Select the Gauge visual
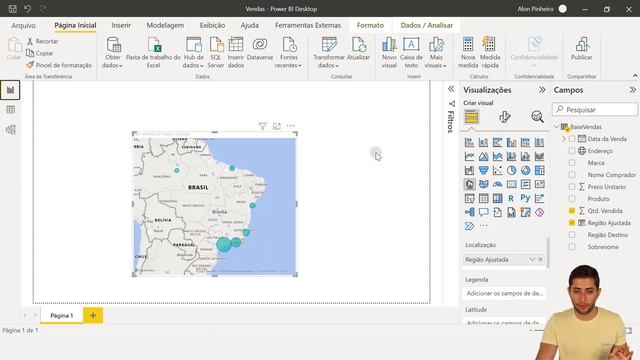Screen dimensions: 640x360 tap(497, 184)
